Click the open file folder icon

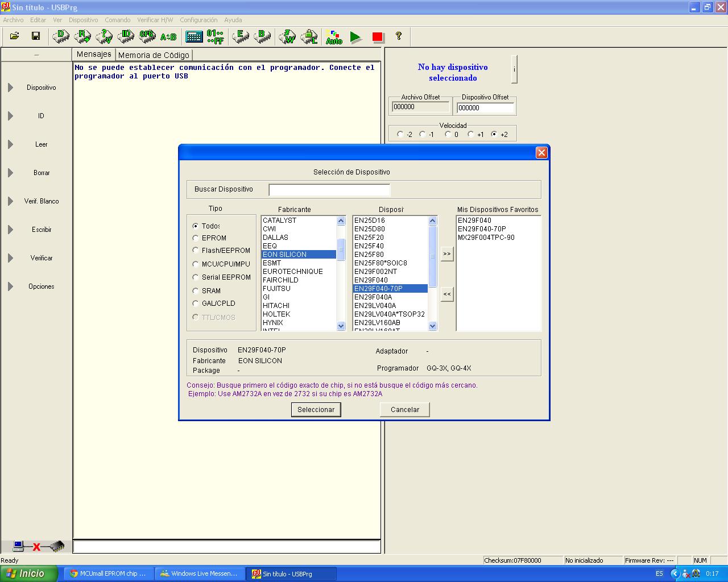coord(15,36)
